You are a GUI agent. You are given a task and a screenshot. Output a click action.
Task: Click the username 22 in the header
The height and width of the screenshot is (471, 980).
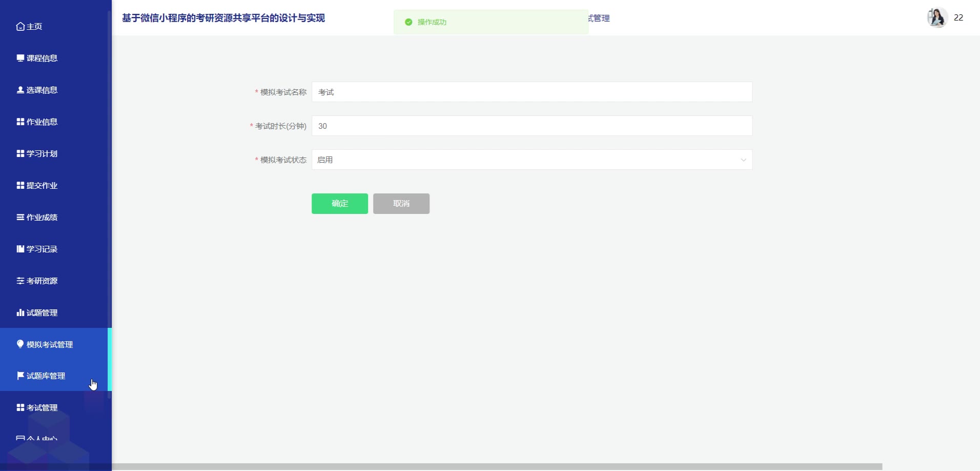click(x=958, y=17)
